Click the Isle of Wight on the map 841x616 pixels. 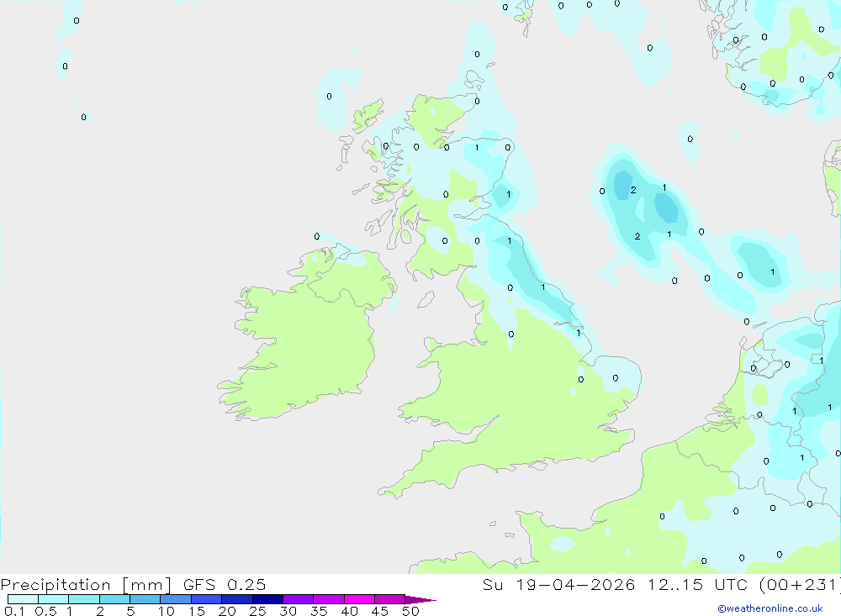tap(537, 466)
